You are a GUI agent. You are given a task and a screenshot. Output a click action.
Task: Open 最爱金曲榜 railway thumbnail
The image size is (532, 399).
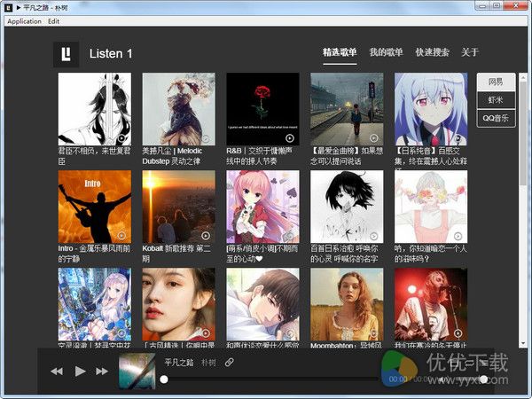347,109
